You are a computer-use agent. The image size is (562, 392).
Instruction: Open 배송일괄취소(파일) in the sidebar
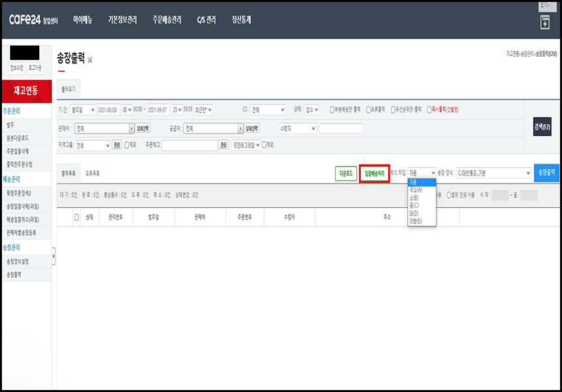(x=27, y=220)
